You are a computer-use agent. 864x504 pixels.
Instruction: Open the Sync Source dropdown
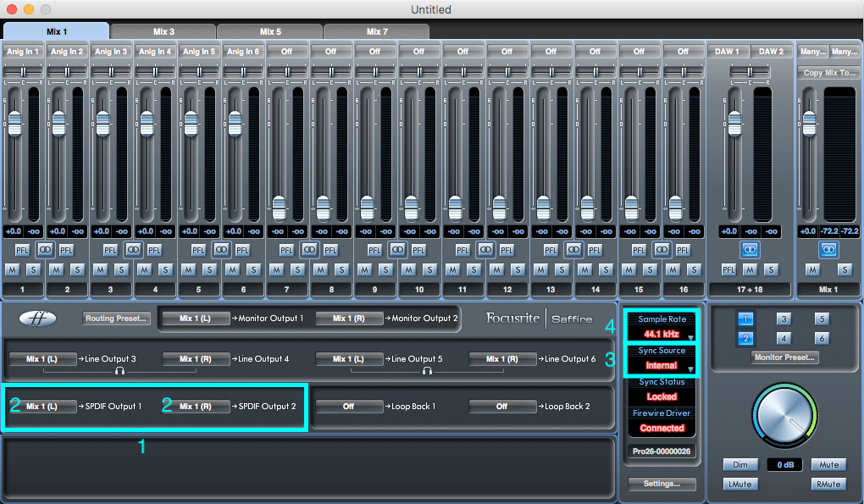661,365
